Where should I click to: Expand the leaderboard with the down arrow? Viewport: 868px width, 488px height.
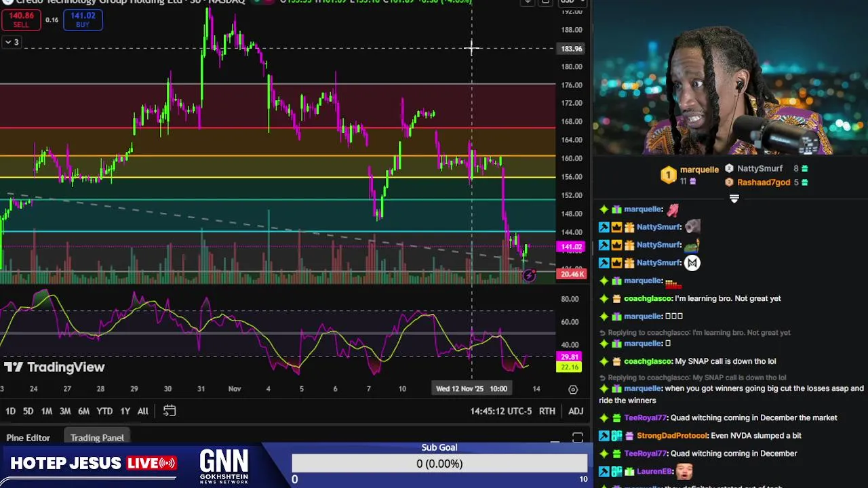734,199
